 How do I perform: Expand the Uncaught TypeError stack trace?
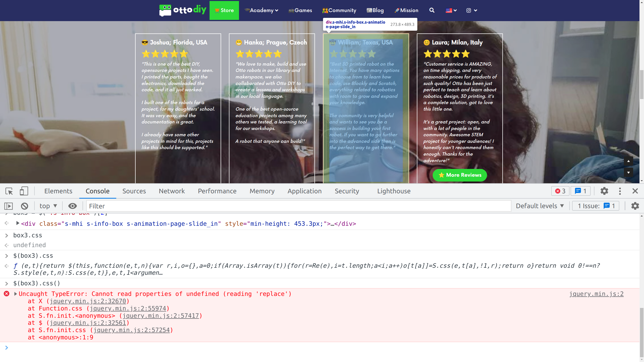[16, 294]
